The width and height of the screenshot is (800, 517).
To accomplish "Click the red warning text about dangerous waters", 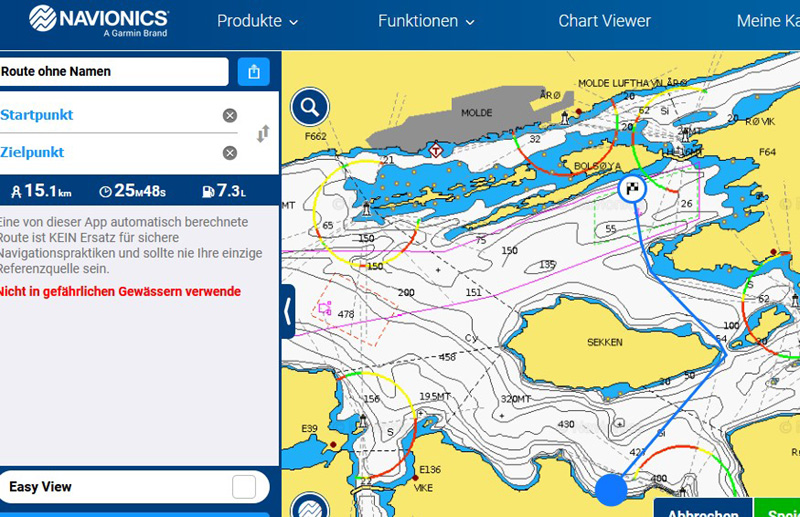I will click(120, 291).
